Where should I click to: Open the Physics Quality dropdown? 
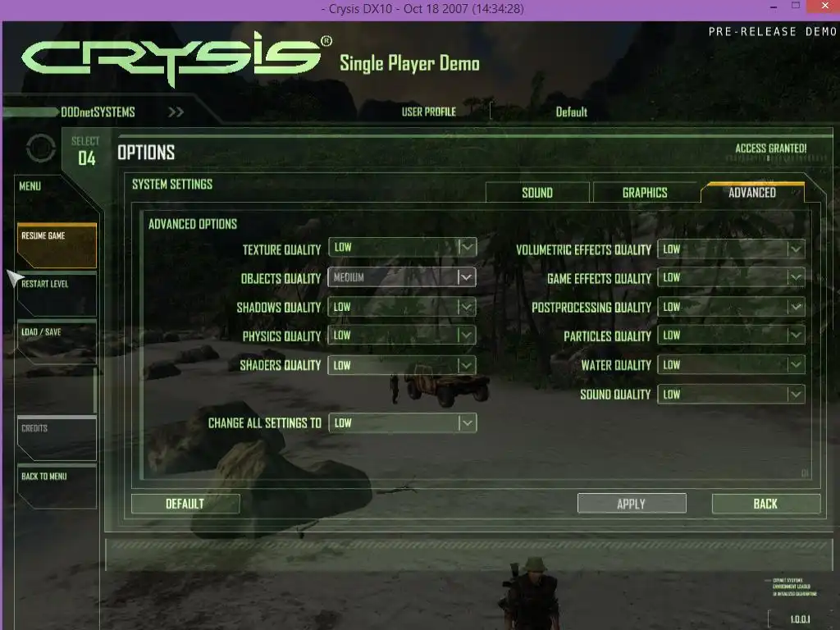(402, 336)
